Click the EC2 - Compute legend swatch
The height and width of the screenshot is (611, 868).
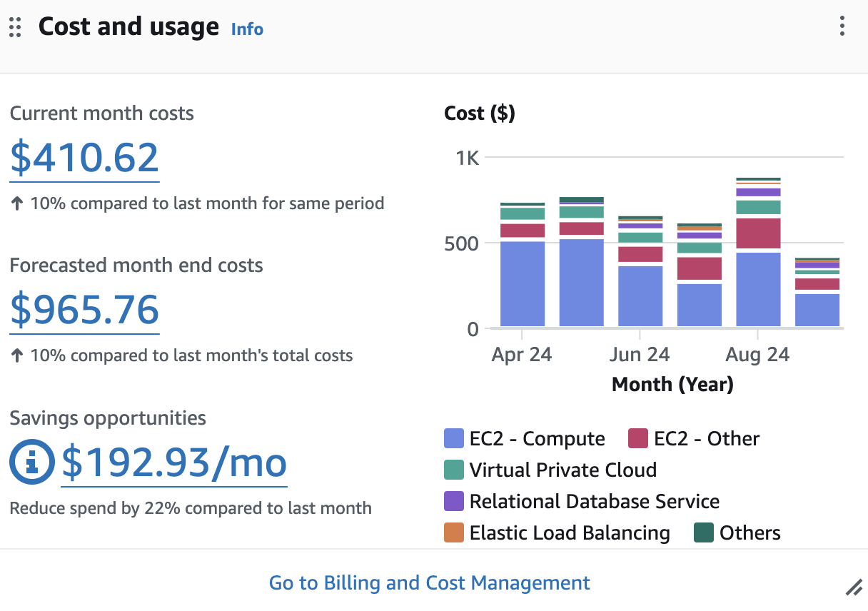[453, 438]
